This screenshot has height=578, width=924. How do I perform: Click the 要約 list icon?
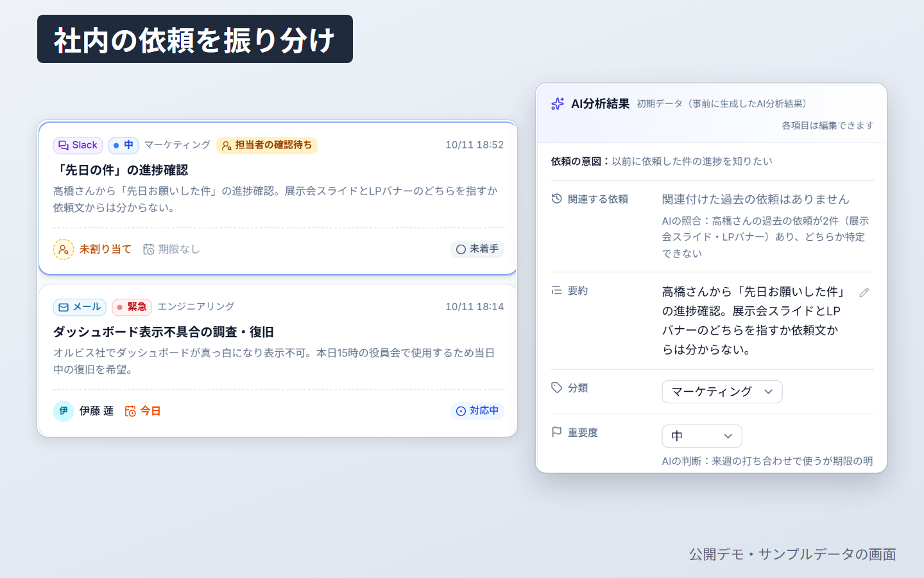[x=557, y=291]
